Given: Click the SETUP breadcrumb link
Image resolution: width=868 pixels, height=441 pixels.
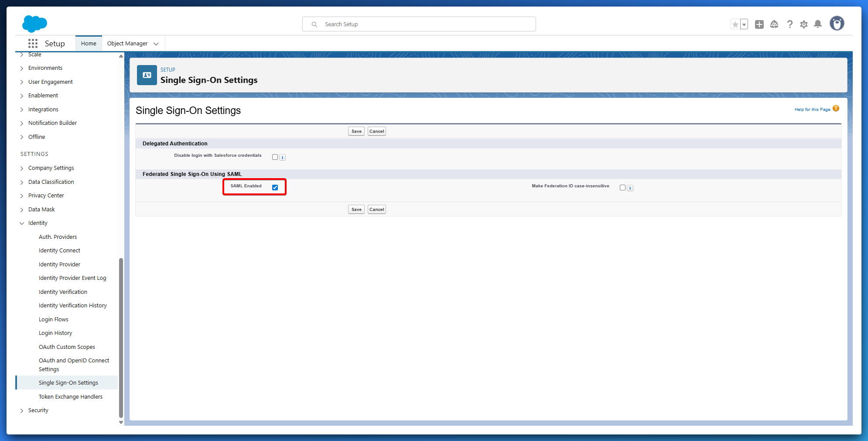Looking at the screenshot, I should point(168,69).
